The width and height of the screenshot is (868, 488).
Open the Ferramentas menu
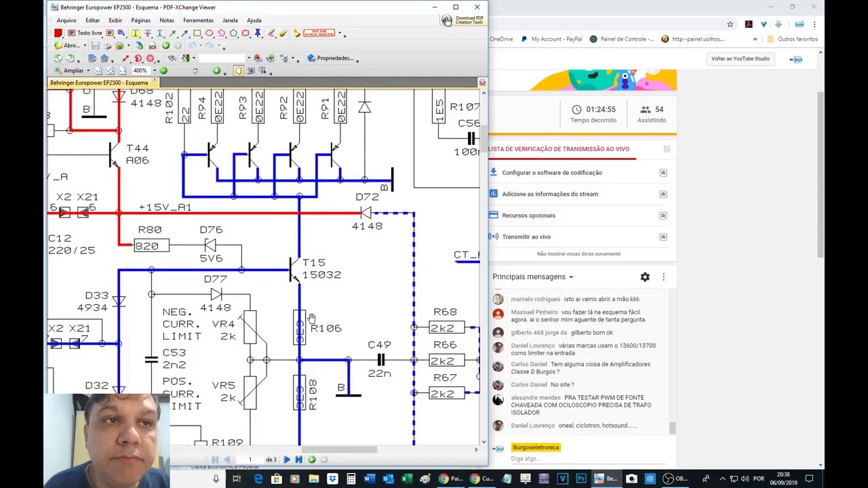pyautogui.click(x=198, y=20)
